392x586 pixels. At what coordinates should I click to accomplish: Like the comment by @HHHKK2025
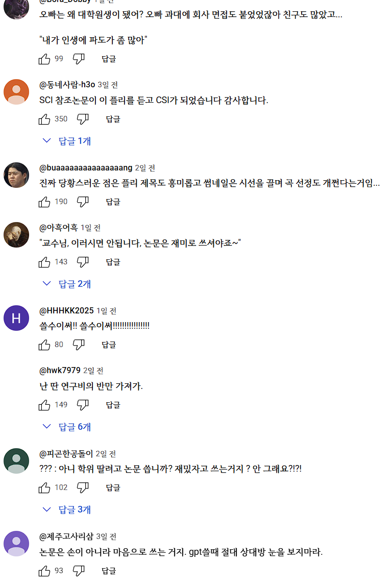44,345
